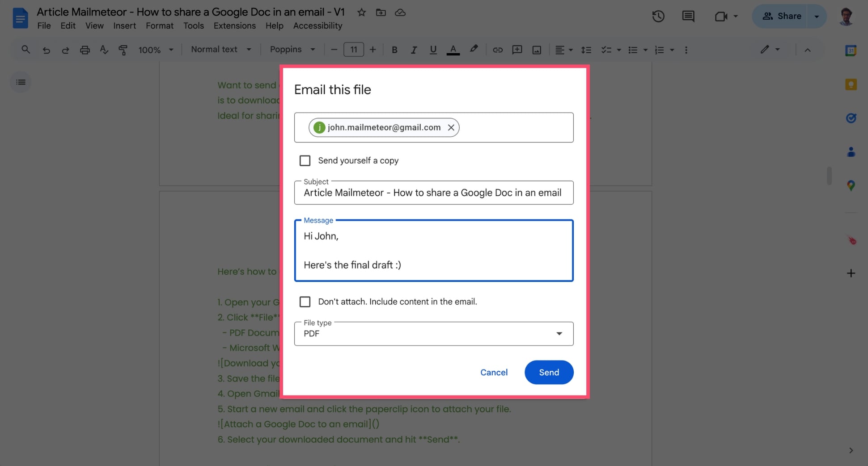This screenshot has width=868, height=466.
Task: Open the File type dropdown showing PDF
Action: pyautogui.click(x=559, y=333)
